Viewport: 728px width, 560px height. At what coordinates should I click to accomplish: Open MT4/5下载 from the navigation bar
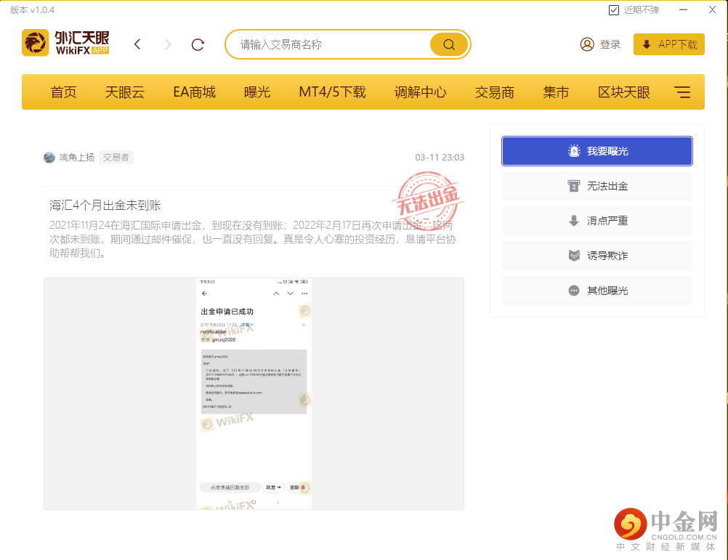(x=331, y=92)
